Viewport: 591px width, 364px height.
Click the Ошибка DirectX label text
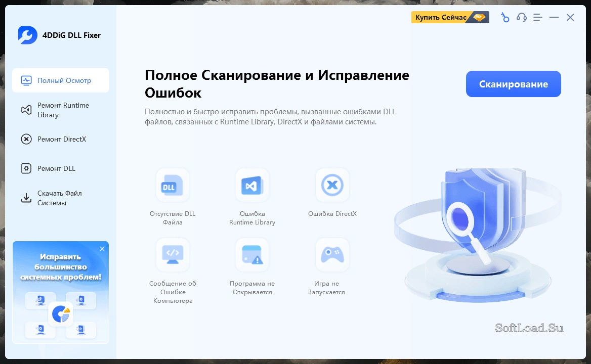click(x=332, y=214)
